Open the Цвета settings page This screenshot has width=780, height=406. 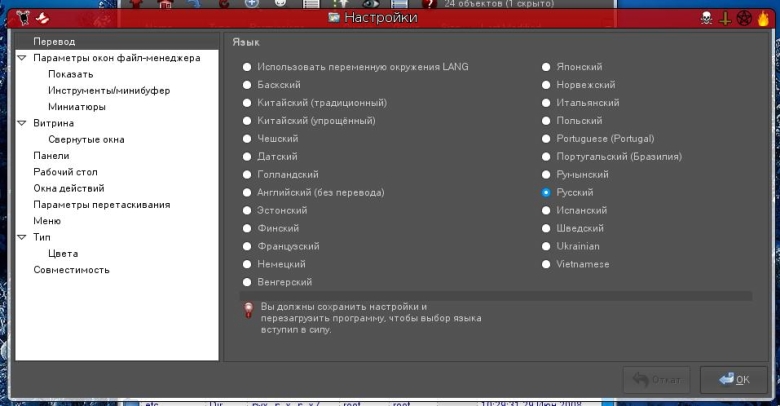(x=63, y=254)
